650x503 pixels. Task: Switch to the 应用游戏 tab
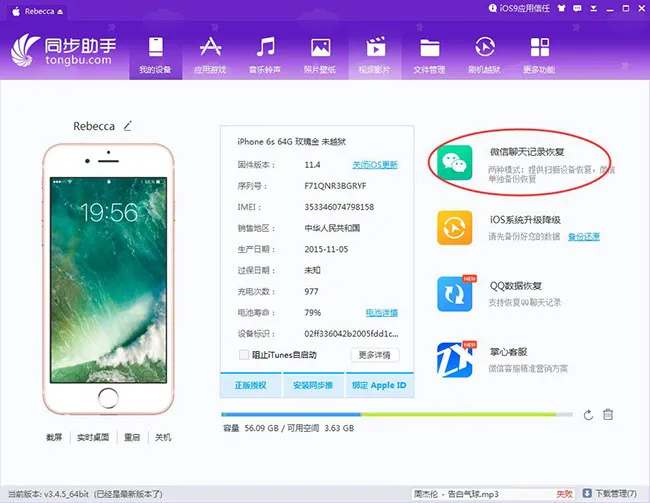coord(210,56)
